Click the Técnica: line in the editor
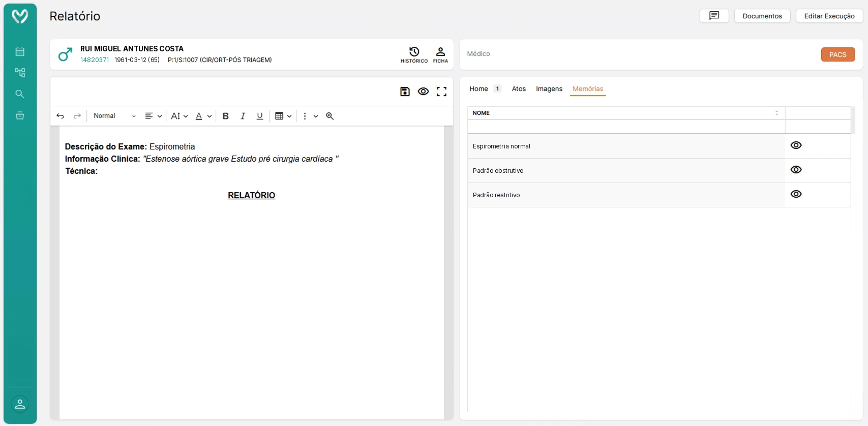 [x=81, y=171]
